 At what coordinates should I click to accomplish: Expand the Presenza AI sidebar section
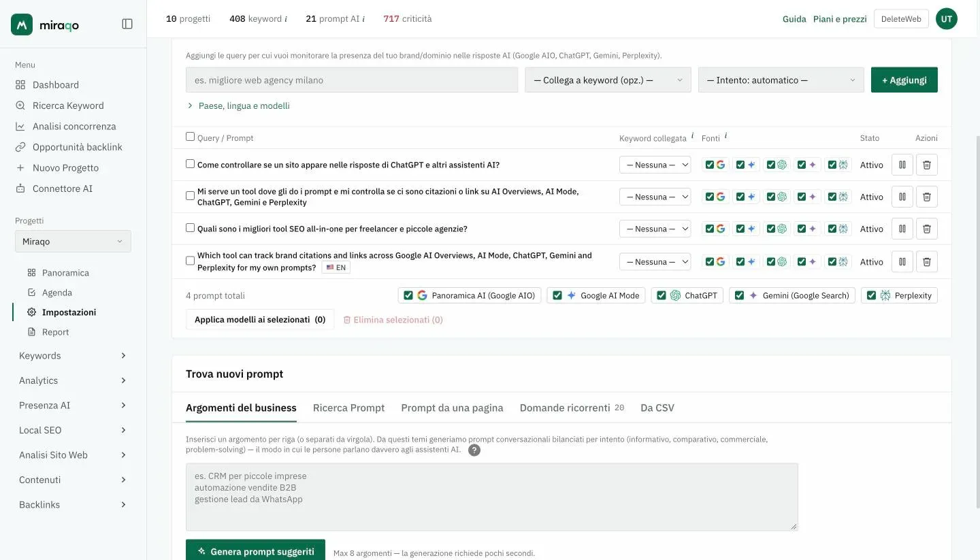tap(73, 406)
